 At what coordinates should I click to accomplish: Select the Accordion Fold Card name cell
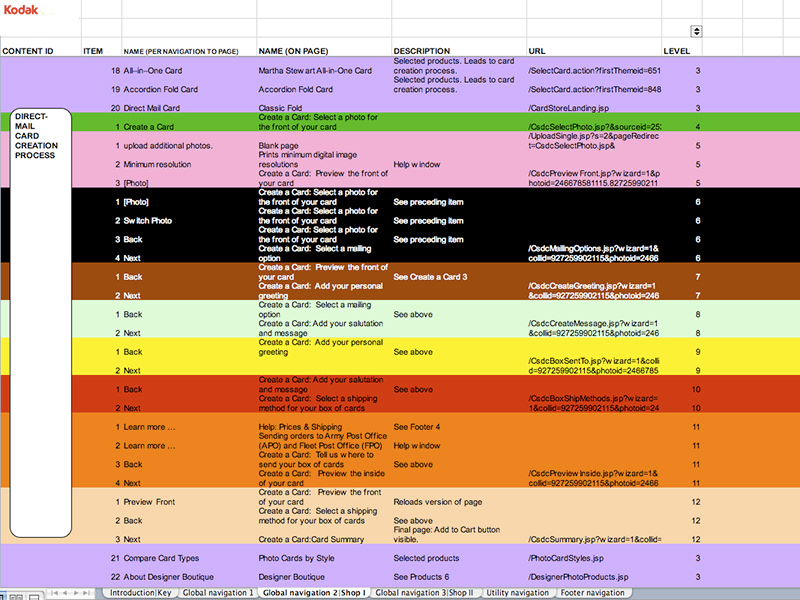coord(160,89)
